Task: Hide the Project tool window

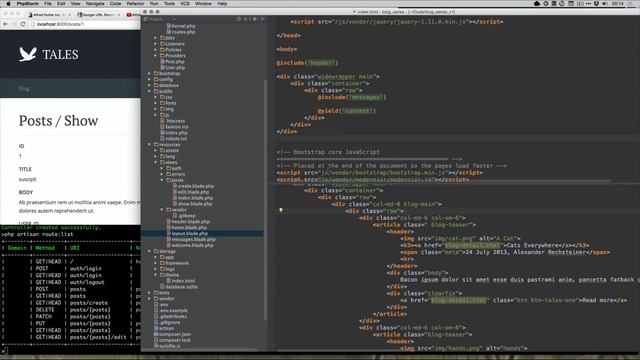Action: (262, 19)
